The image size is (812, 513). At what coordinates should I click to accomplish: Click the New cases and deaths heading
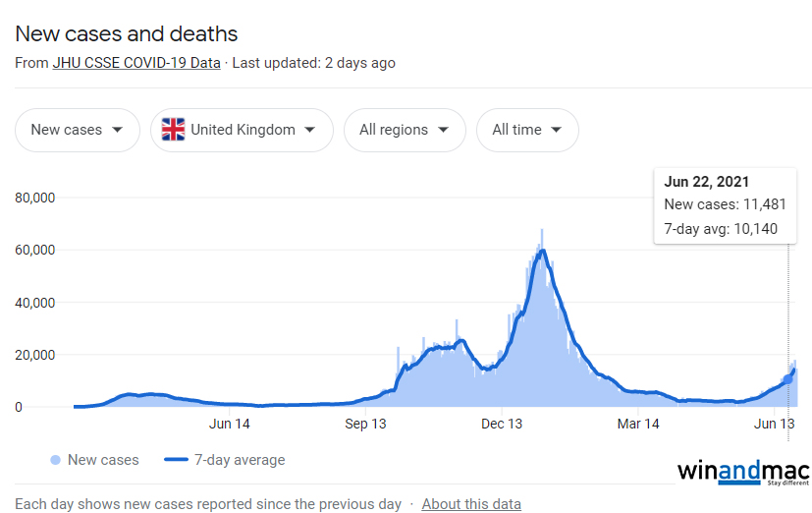pyautogui.click(x=127, y=33)
